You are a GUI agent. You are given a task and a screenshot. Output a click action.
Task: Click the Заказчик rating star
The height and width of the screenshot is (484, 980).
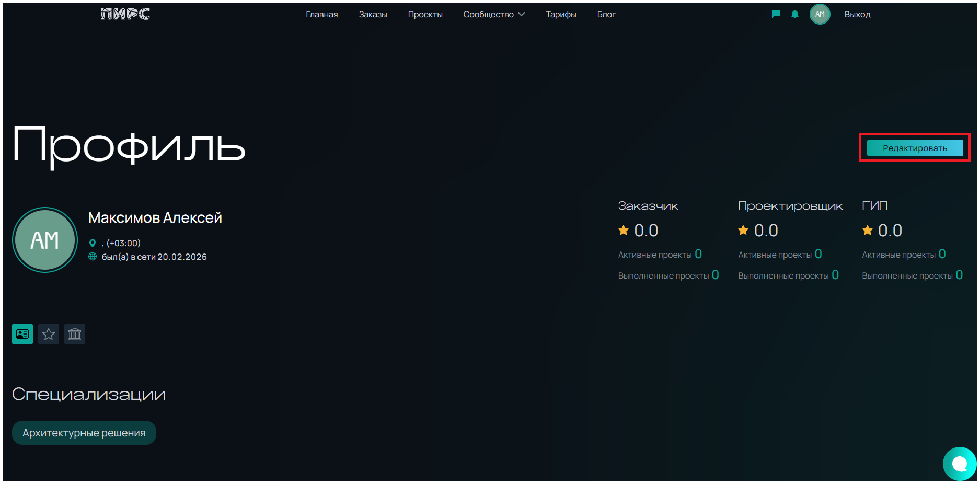point(624,230)
